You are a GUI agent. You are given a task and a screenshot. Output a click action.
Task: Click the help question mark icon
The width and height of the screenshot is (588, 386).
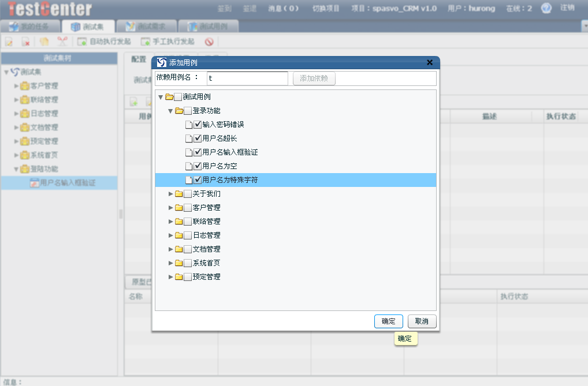coord(546,8)
